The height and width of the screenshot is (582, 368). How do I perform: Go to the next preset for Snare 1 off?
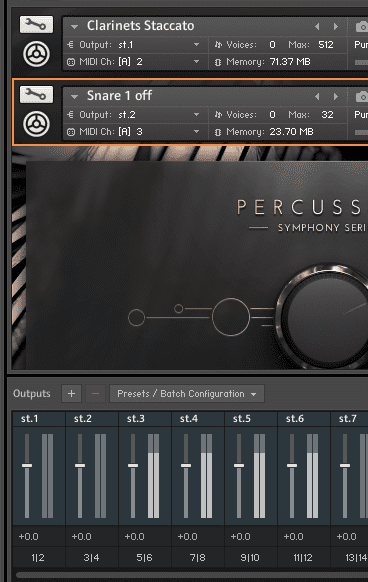pyautogui.click(x=336, y=97)
